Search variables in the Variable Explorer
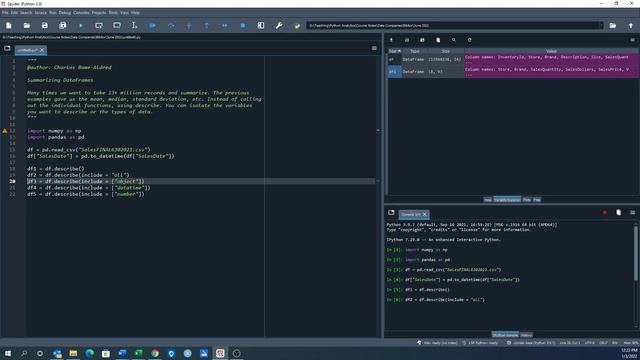 pyautogui.click(x=453, y=40)
